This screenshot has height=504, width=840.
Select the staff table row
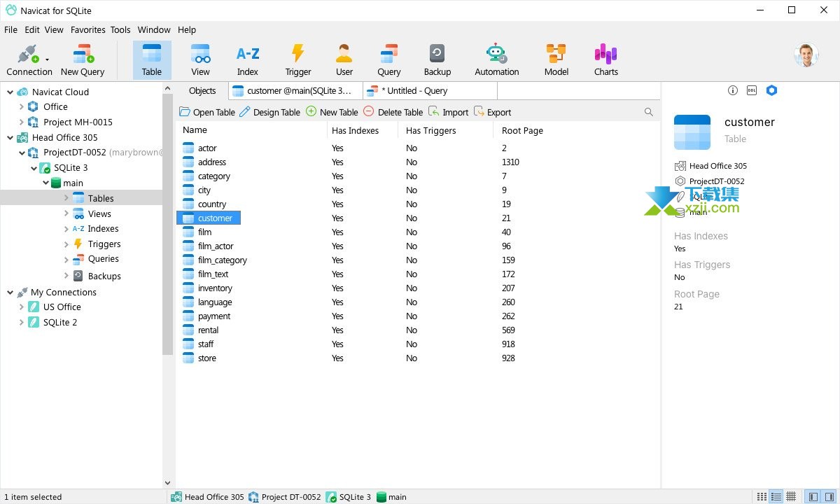(418, 344)
